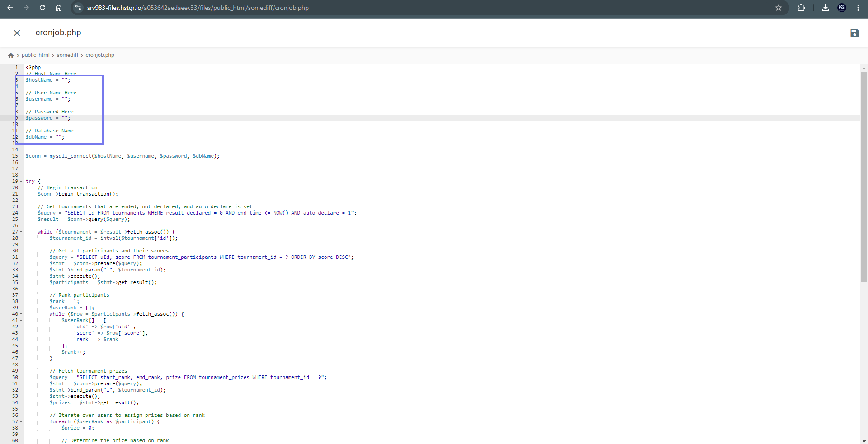Save the cronjob.php file

[854, 33]
